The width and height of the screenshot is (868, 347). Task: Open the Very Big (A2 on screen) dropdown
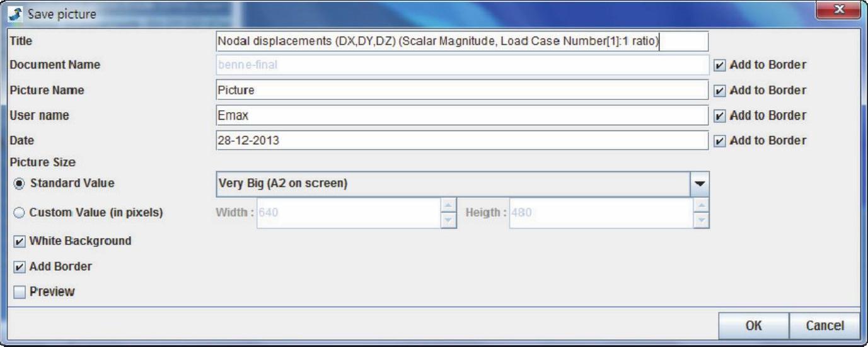point(453,184)
